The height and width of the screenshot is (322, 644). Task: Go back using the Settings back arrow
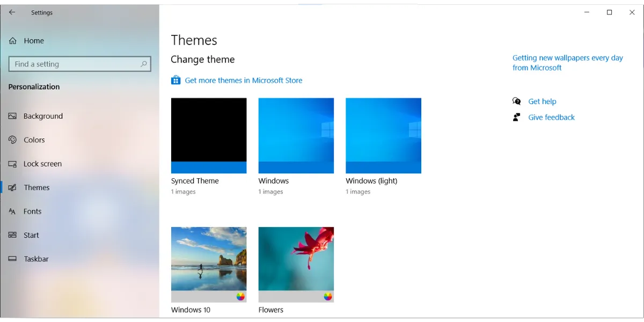click(x=12, y=12)
